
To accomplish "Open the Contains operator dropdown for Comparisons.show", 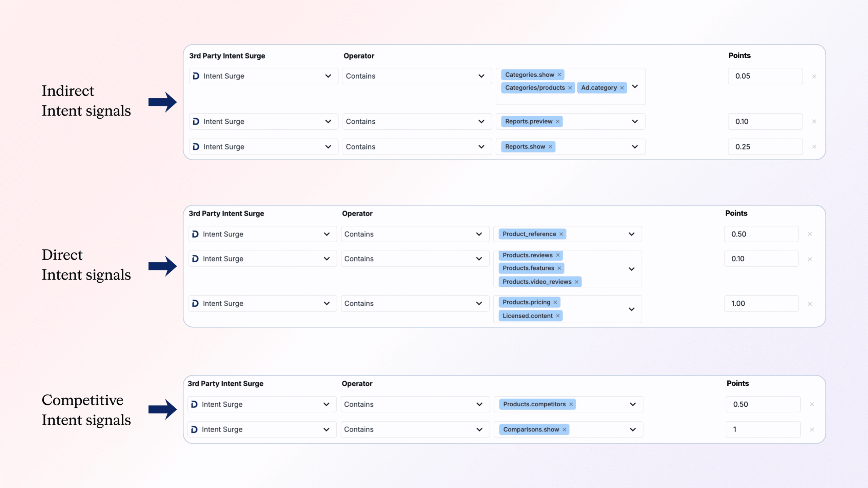I will (415, 429).
